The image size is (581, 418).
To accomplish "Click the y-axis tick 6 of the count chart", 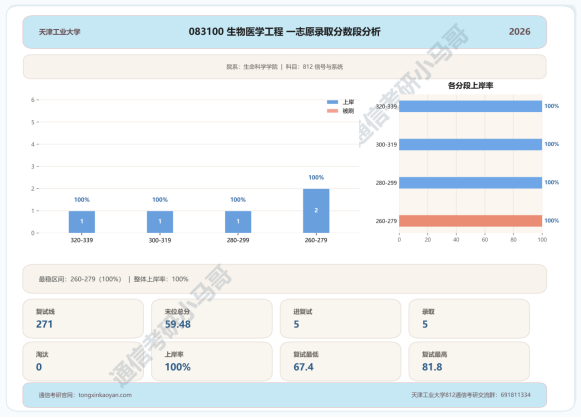I will point(33,100).
